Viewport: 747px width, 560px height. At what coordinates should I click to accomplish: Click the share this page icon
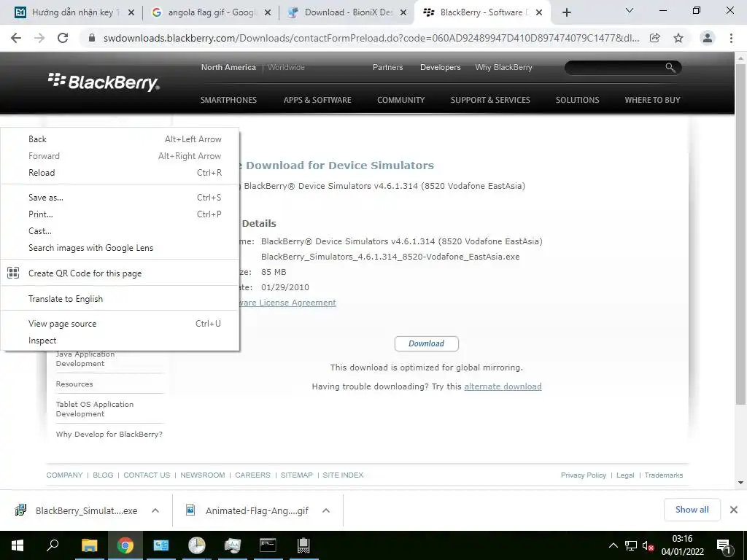click(655, 38)
